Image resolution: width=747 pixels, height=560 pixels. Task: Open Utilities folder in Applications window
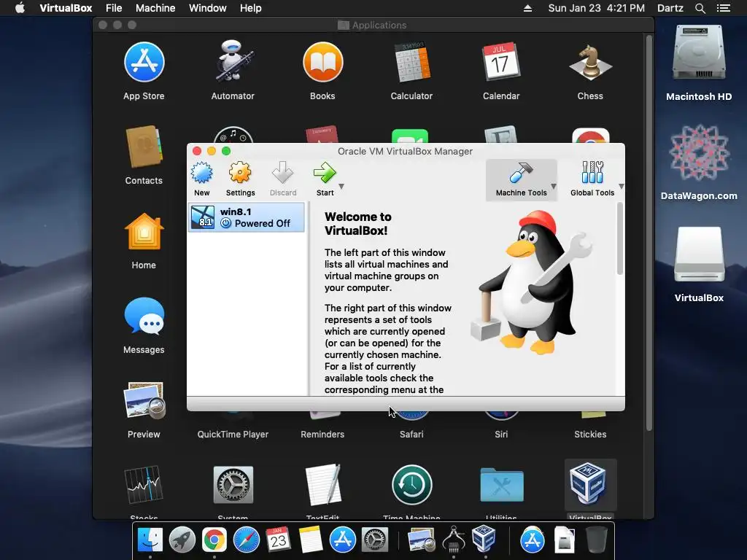point(501,485)
